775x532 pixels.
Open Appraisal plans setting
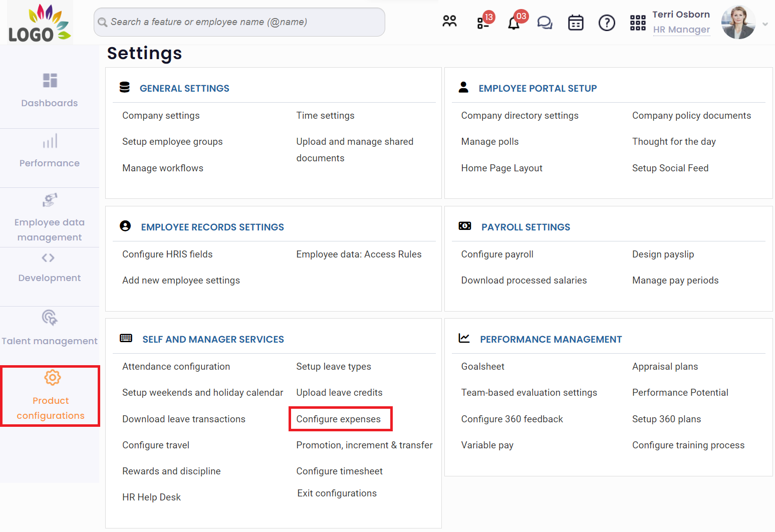click(665, 367)
